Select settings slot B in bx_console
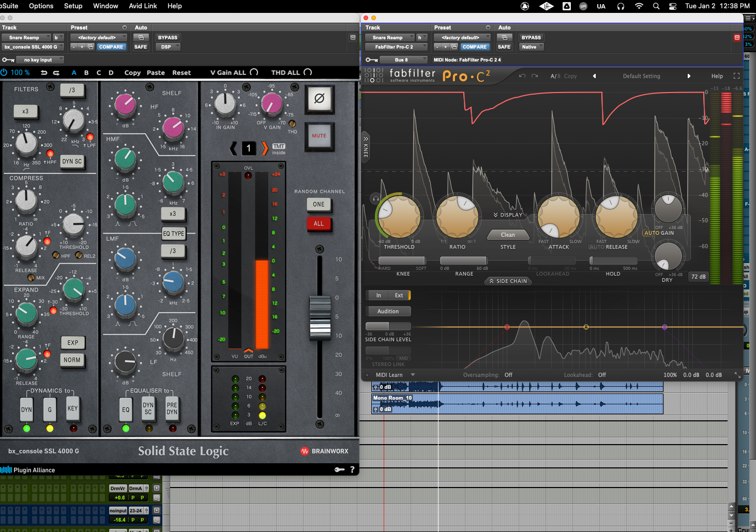 [x=86, y=73]
